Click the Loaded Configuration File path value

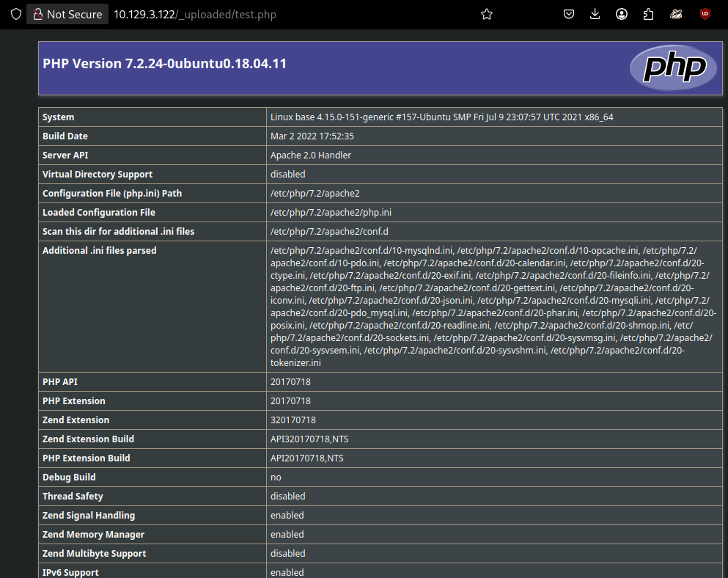331,213
